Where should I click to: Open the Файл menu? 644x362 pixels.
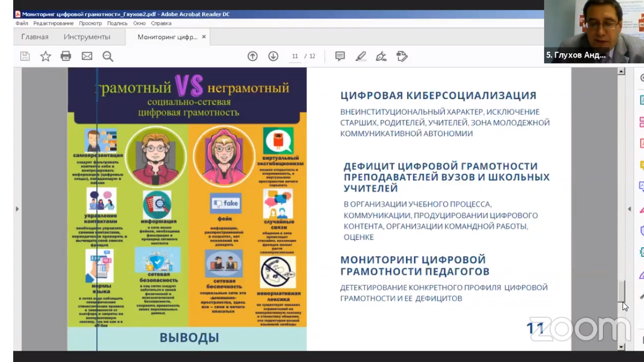point(22,23)
